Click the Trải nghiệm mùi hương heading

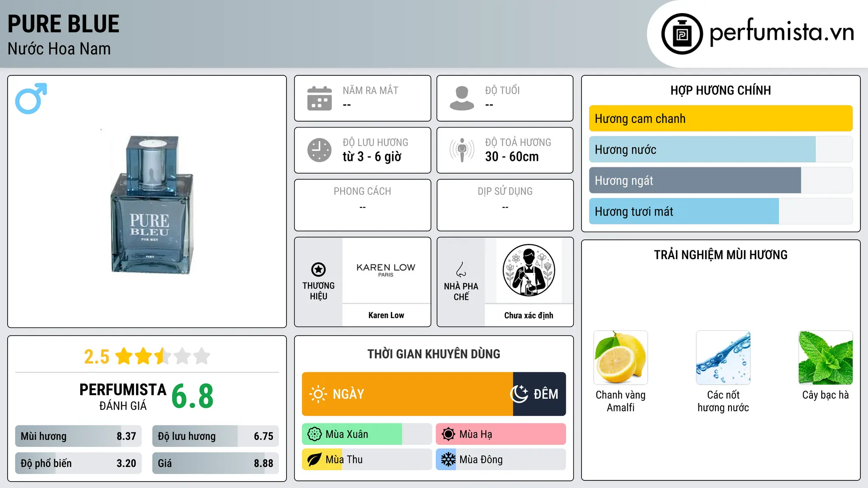pyautogui.click(x=721, y=255)
